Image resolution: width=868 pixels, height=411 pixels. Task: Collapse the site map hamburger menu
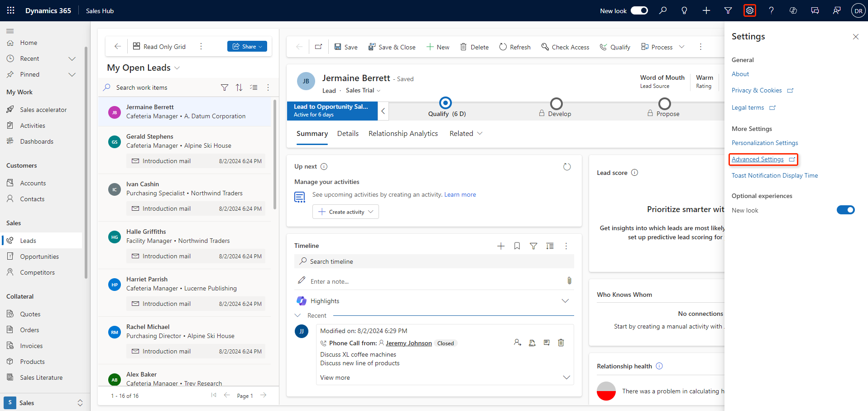10,31
